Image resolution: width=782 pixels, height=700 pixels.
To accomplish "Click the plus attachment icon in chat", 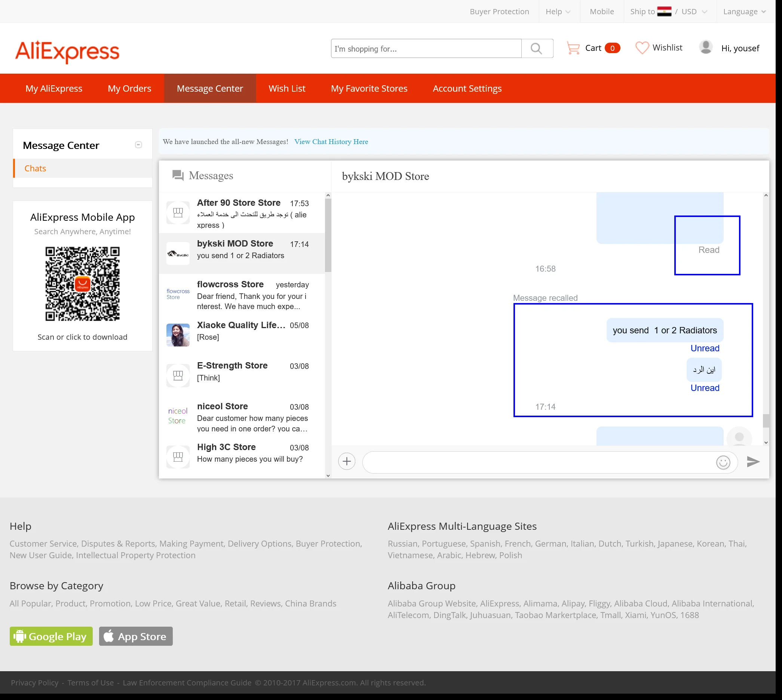I will tap(346, 461).
